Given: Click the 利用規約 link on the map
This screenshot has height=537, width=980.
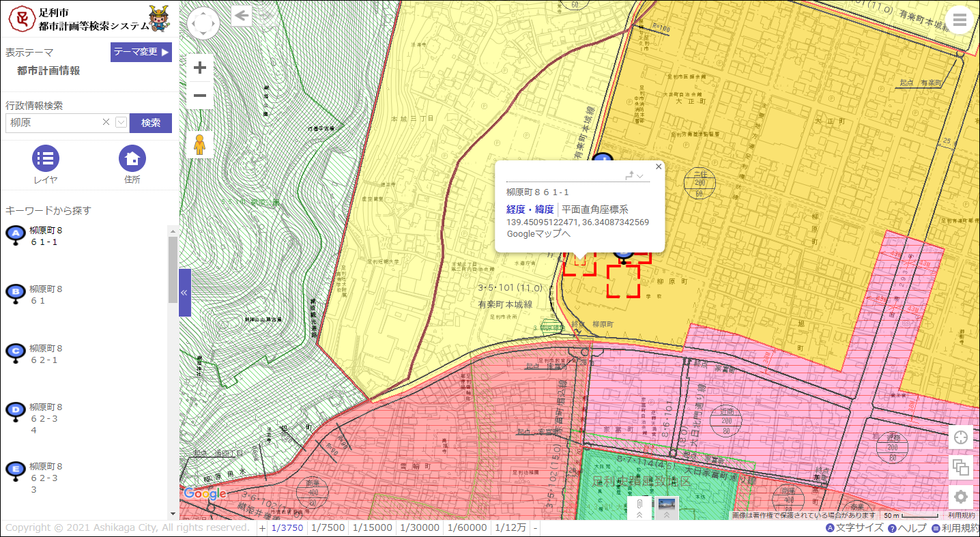Looking at the screenshot, I should pyautogui.click(x=961, y=516).
